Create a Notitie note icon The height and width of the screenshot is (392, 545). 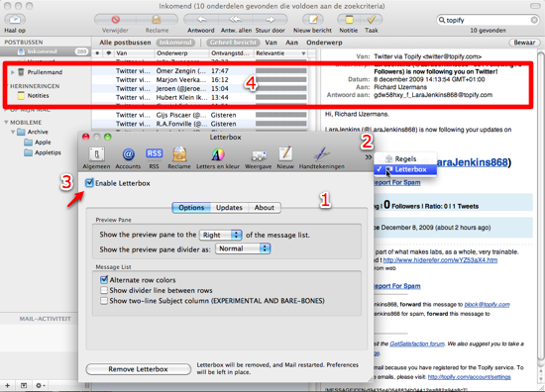click(x=349, y=20)
